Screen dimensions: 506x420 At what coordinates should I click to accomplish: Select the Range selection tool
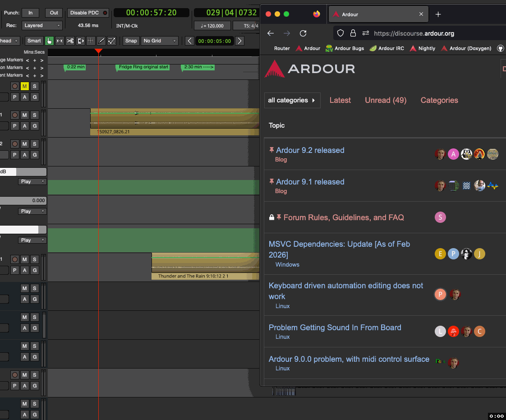(x=60, y=41)
